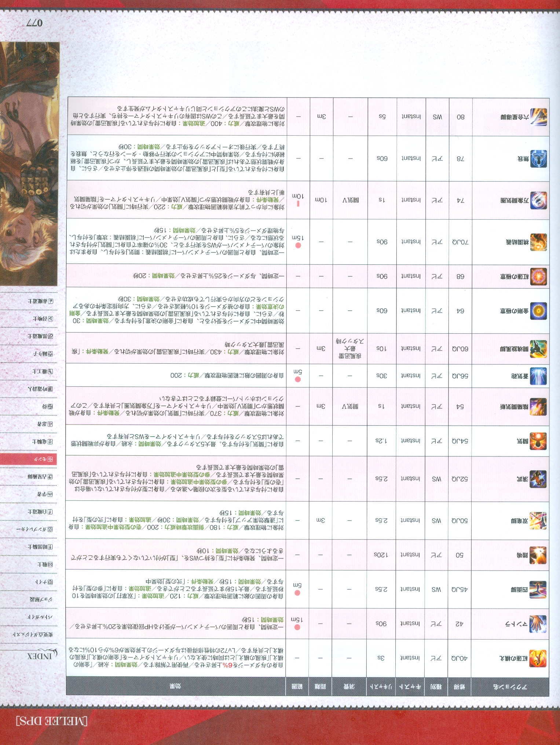This screenshot has width=560, height=745.
Task: Jump to the ジョブ解説 index section
Action: click(40, 599)
